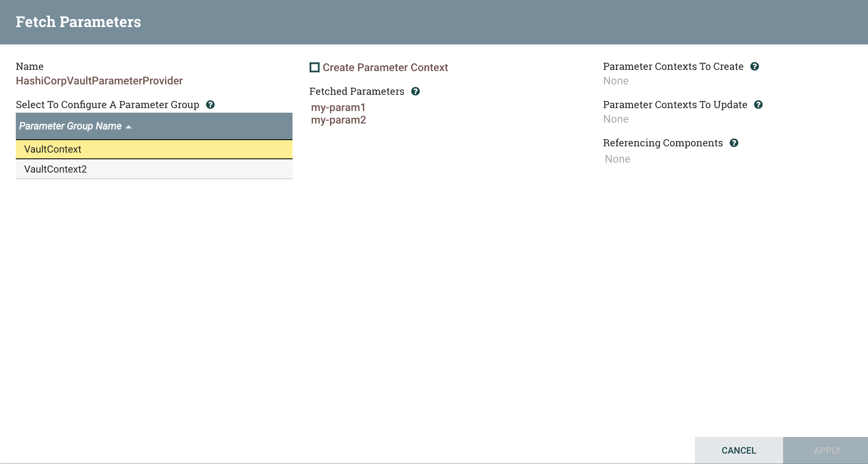Screen dimensions: 868x464
Task: Click the HashiCorpVaultParameterProvider name text
Action: 99,81
